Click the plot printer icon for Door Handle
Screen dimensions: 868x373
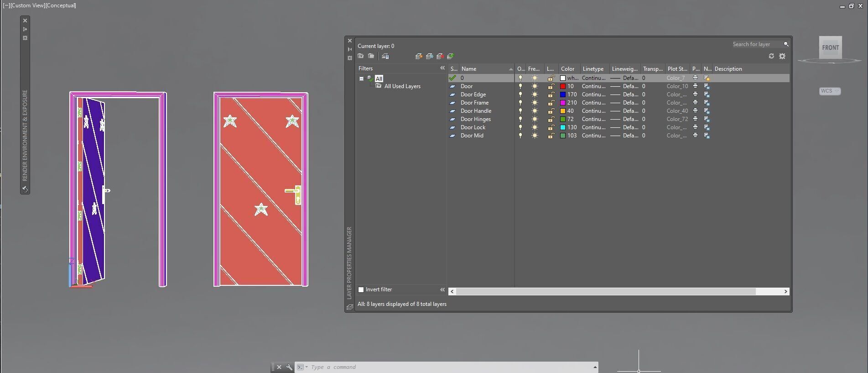[x=695, y=111]
